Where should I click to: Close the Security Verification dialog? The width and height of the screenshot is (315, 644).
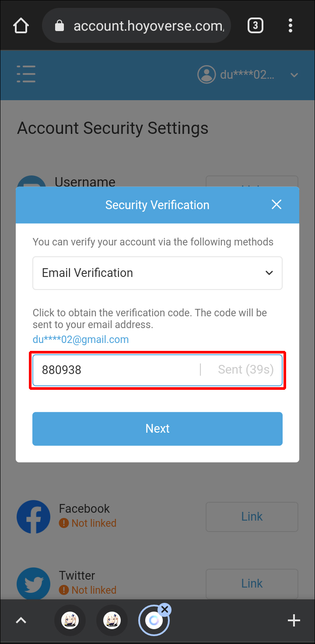[276, 205]
